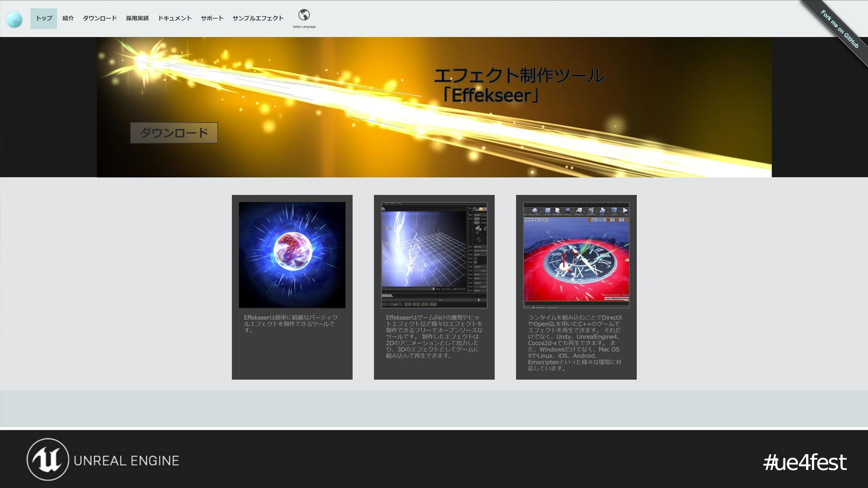Open the サポート menu item

[x=212, y=19]
